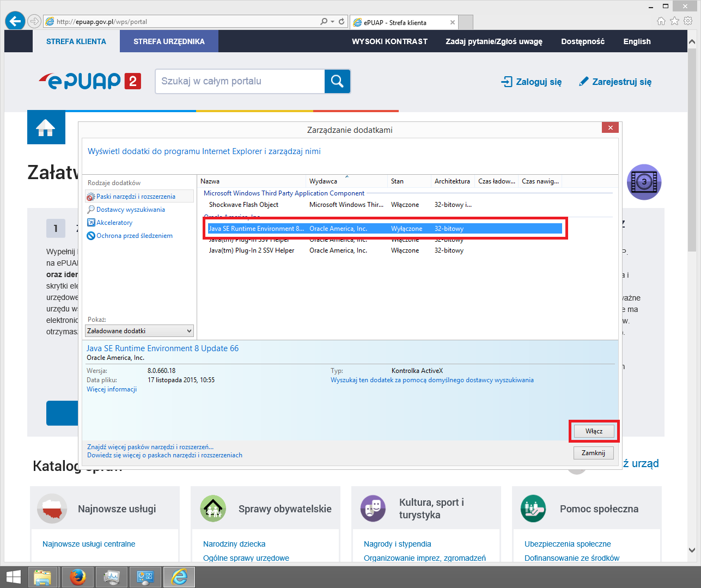Close the Zarządzanie dodatkami dialog
This screenshot has width=701, height=588.
click(x=610, y=127)
